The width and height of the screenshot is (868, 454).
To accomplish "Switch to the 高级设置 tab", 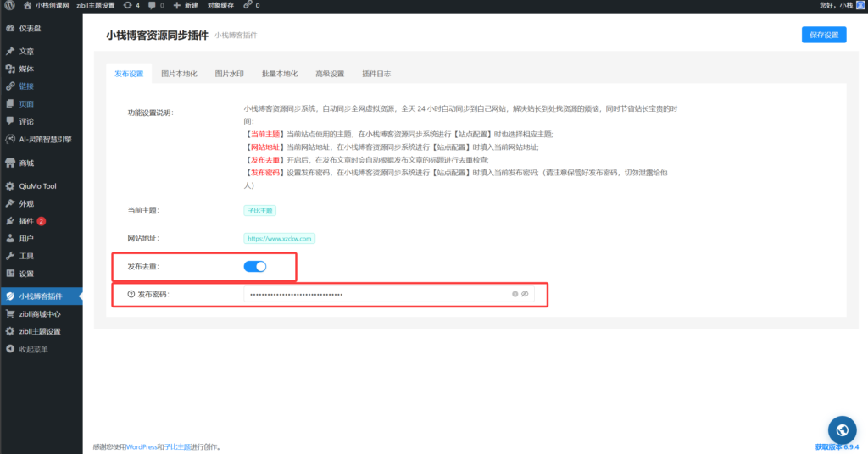I will pyautogui.click(x=330, y=74).
